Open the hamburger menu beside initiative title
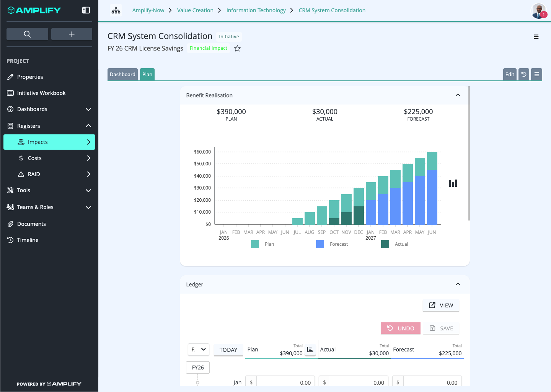The width and height of the screenshot is (551, 392). [x=536, y=37]
